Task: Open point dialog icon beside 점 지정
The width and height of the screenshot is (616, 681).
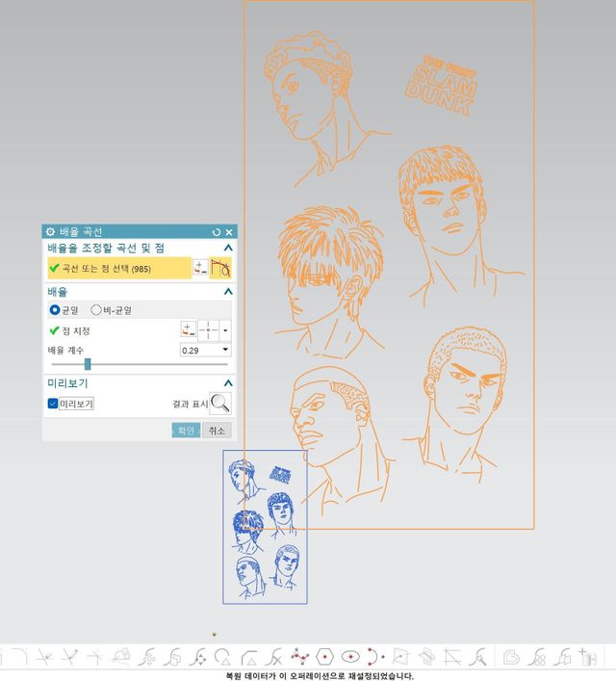Action: 188,330
